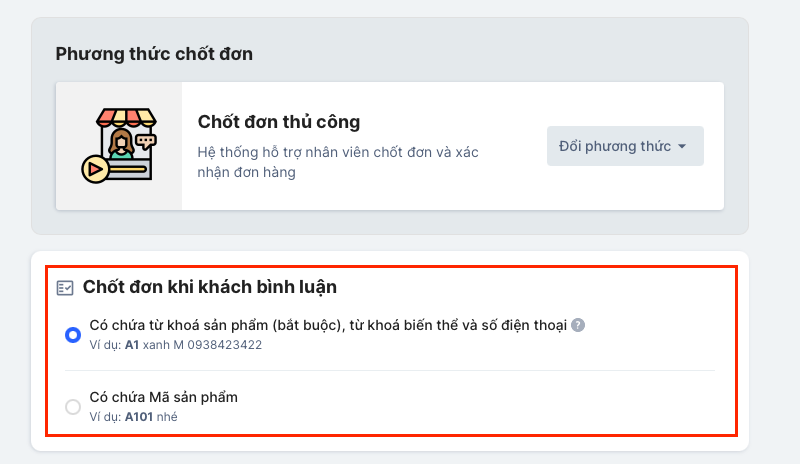Click the example text A1 xanh M
The width and height of the screenshot is (800, 464).
[x=154, y=345]
